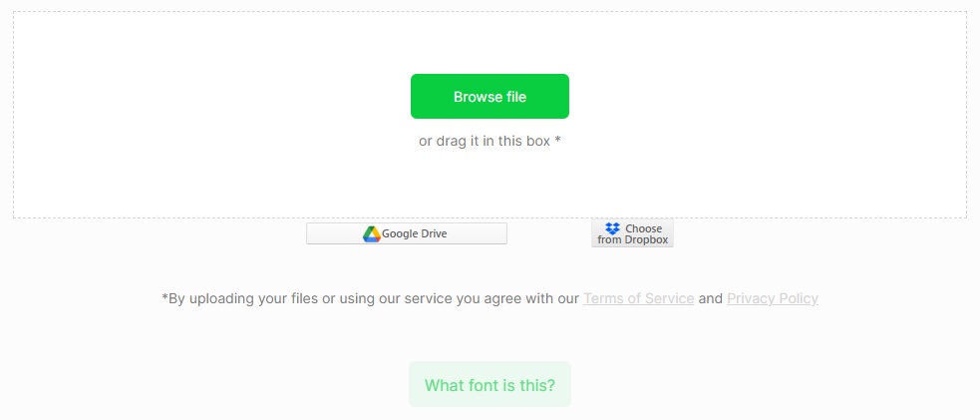Click the upload agreement disclaimer text
Image resolution: width=980 pixels, height=420 pixels.
tap(369, 298)
